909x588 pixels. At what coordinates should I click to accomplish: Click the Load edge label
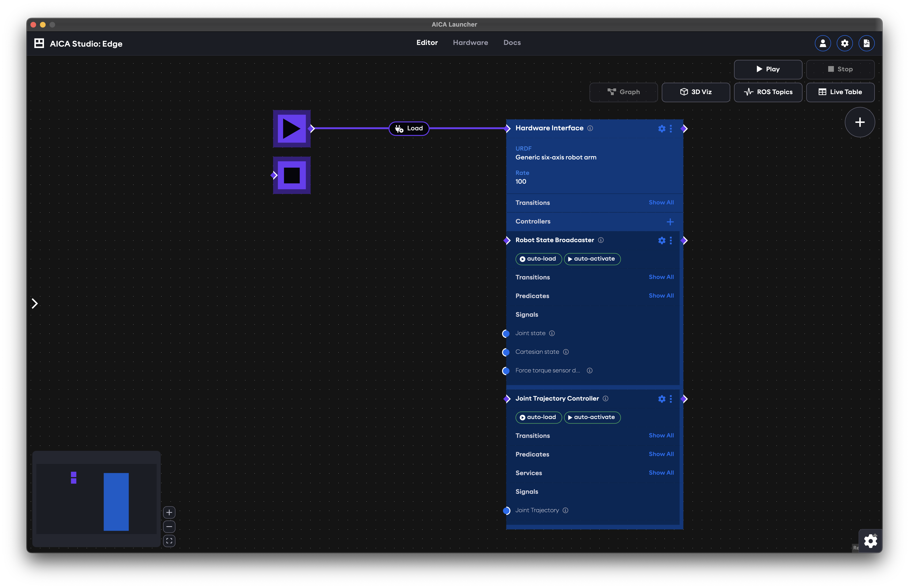coord(409,128)
